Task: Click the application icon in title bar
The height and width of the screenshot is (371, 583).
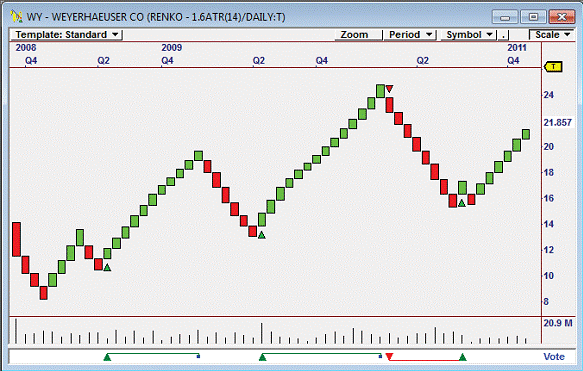Action: [x=16, y=16]
